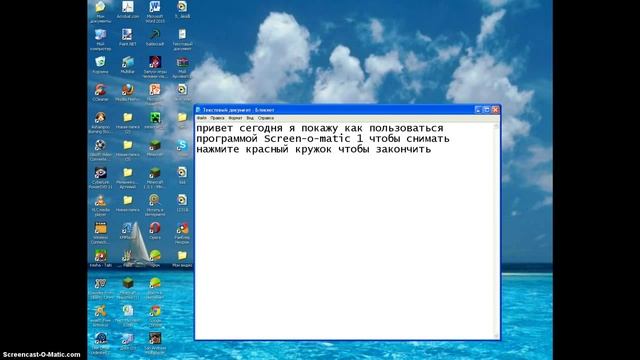Select the Ashampoo Burning Studio shortcut
640x360 pixels.
[x=100, y=122]
